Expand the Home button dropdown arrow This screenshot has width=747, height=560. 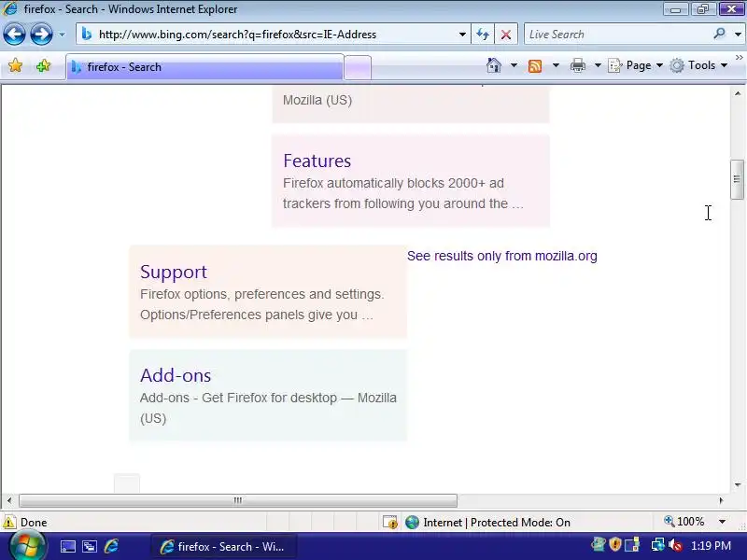click(x=514, y=65)
